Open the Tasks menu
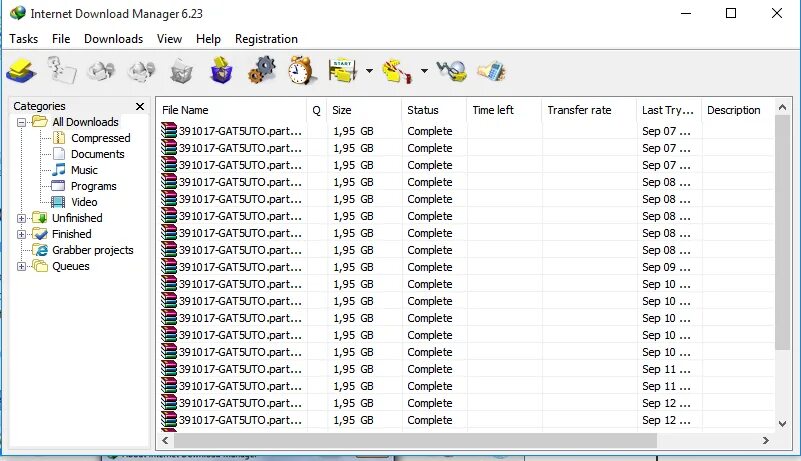 (x=23, y=39)
